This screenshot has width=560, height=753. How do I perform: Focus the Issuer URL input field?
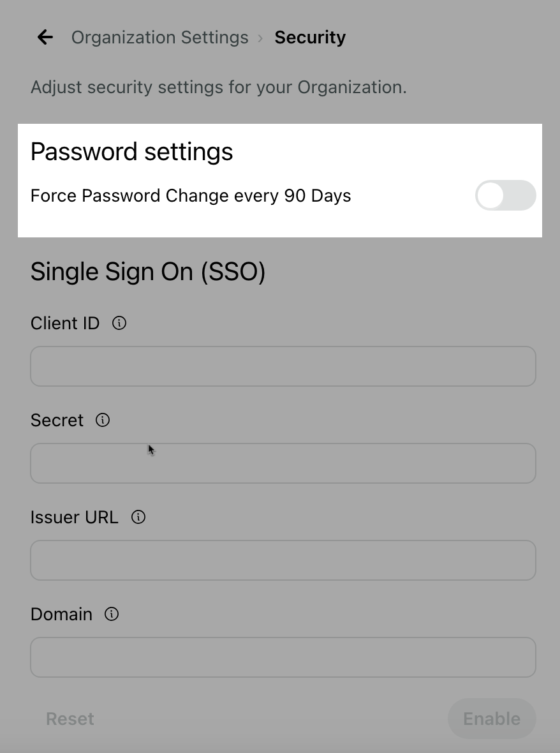tap(283, 560)
